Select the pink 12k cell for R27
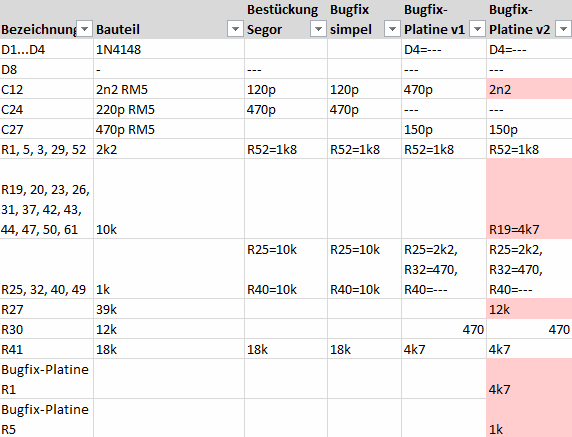 point(529,309)
